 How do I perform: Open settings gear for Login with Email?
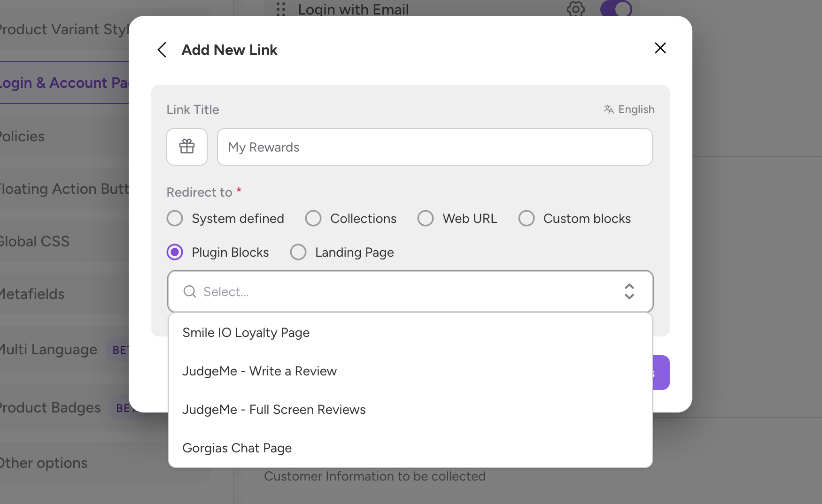click(575, 8)
